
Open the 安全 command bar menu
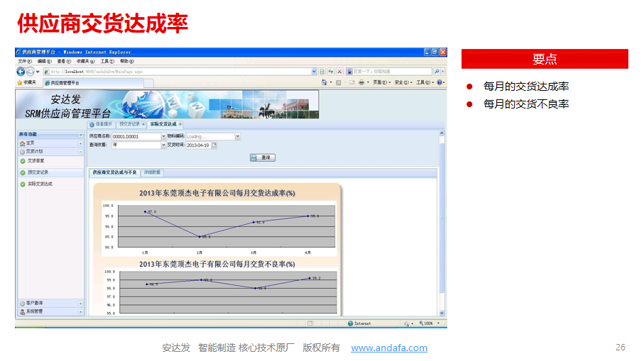[x=403, y=82]
